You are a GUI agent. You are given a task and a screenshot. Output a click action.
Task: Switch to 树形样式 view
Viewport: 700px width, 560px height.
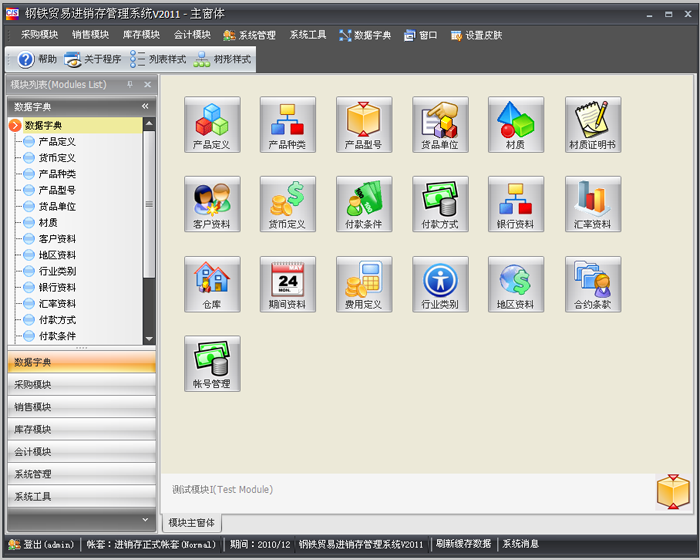[x=225, y=60]
